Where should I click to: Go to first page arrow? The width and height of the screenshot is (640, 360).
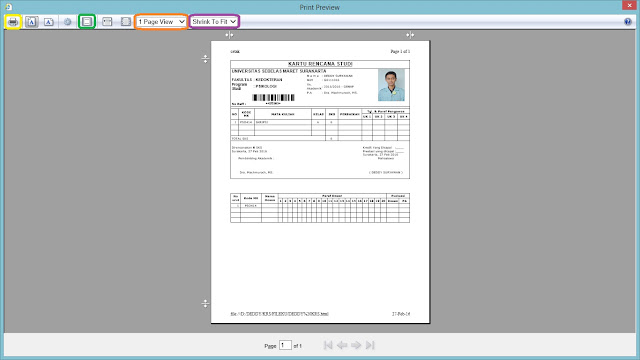[328, 345]
